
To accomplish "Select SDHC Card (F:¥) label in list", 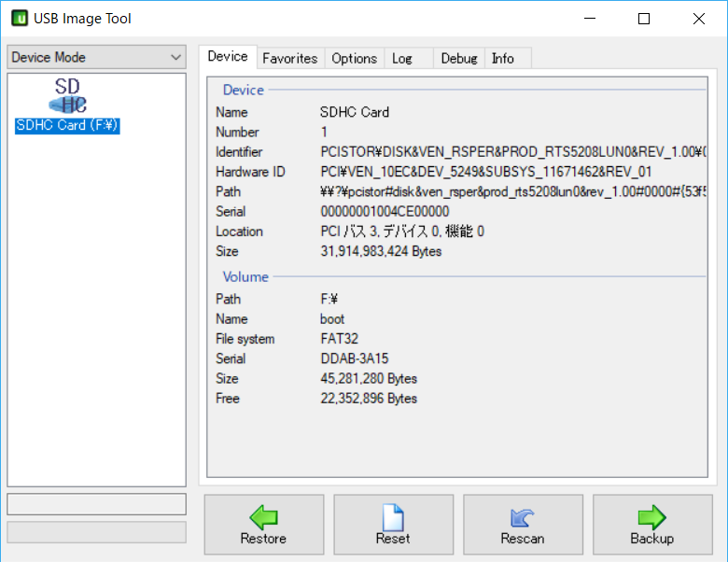I will click(67, 125).
